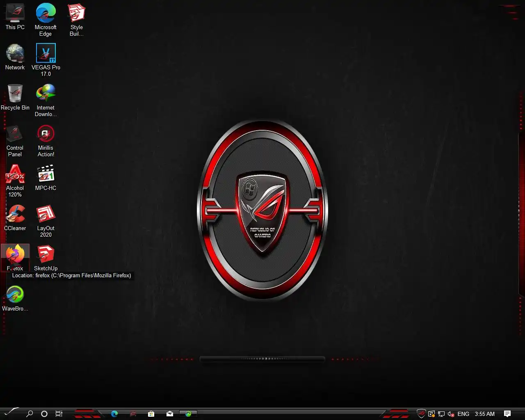Click the Recycle Bin icon

15,97
